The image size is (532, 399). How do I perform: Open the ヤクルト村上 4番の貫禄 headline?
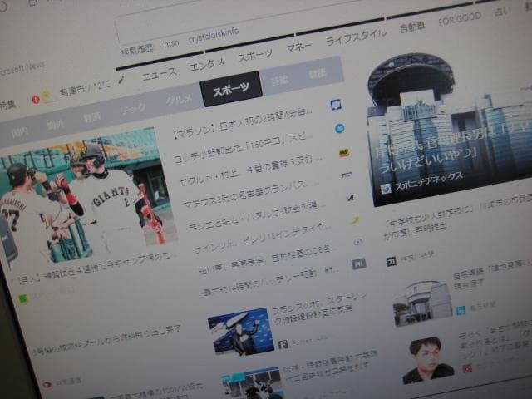point(249,170)
